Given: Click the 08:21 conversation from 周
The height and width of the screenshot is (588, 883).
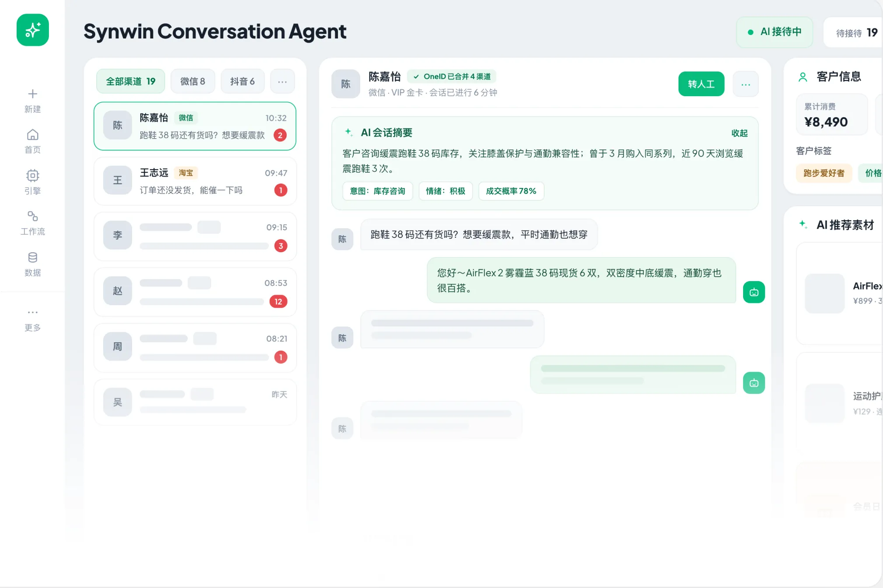Looking at the screenshot, I should pos(195,348).
